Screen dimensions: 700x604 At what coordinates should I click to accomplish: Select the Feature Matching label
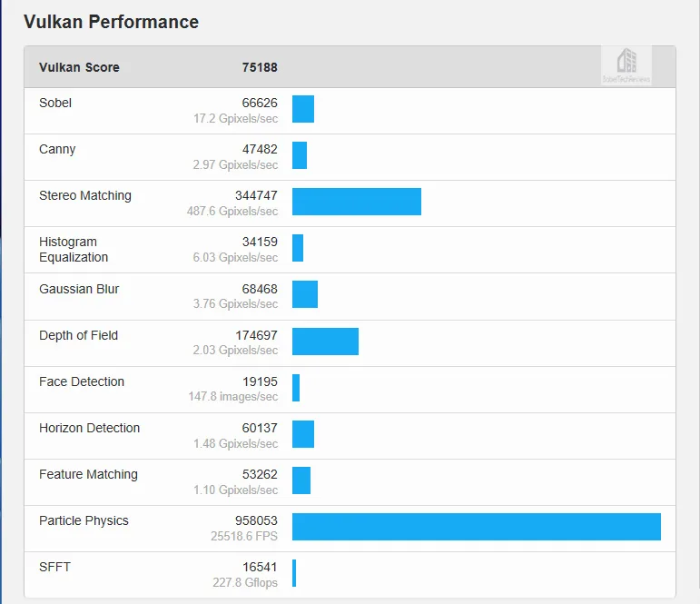[x=88, y=474]
